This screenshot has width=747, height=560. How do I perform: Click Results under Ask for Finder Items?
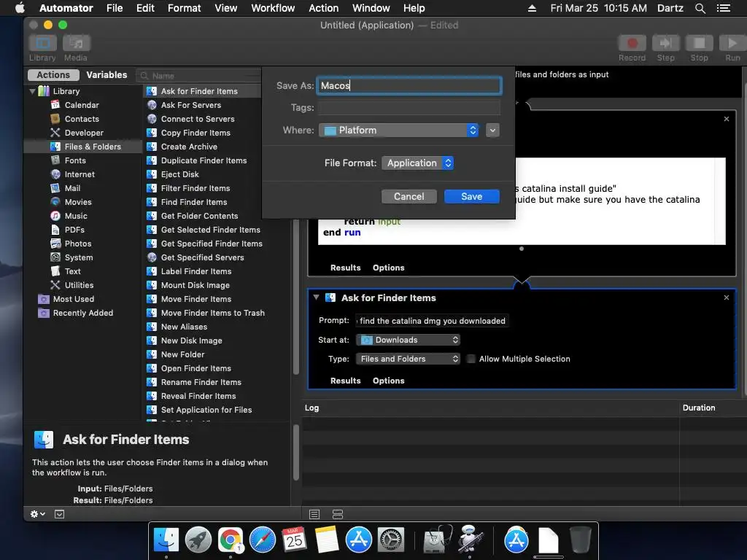[345, 381]
